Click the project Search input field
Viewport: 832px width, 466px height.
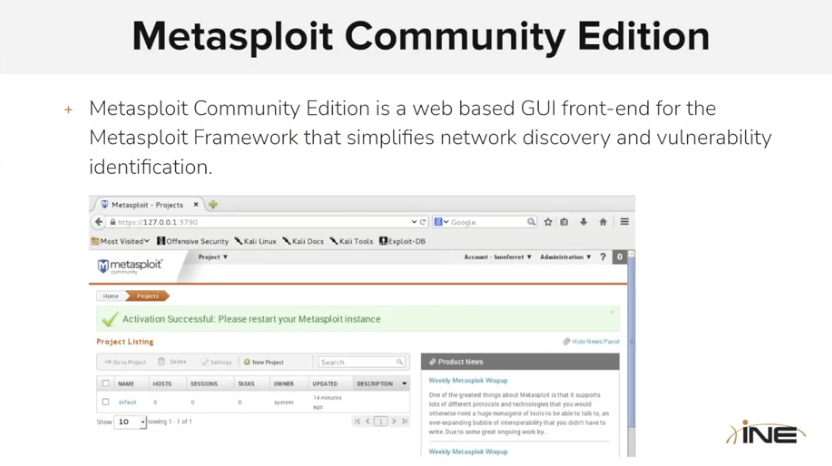click(x=361, y=362)
